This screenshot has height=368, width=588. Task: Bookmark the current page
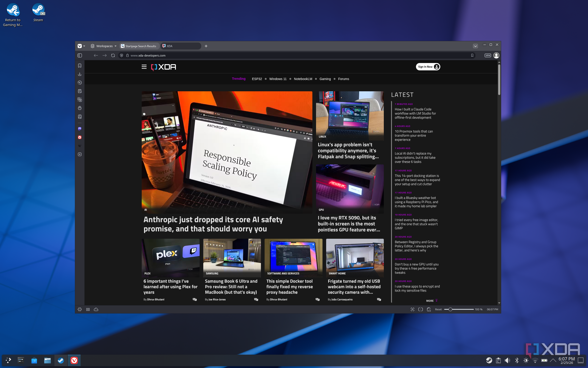[x=472, y=55]
